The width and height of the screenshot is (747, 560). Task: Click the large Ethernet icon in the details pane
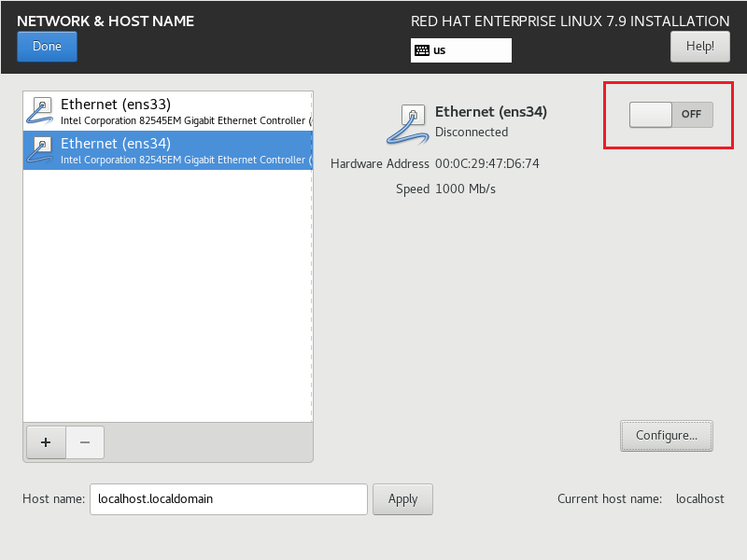click(x=407, y=124)
